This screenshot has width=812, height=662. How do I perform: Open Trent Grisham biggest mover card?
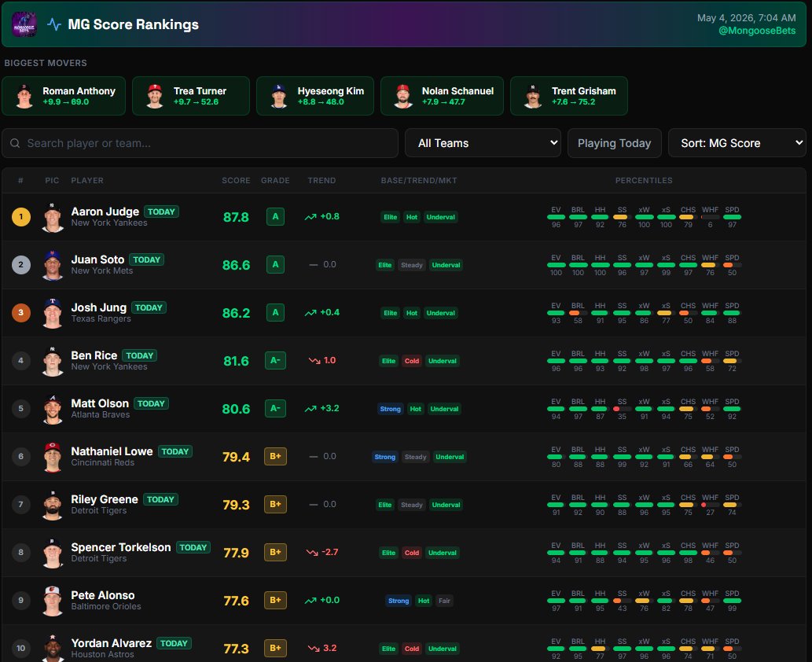pos(569,96)
